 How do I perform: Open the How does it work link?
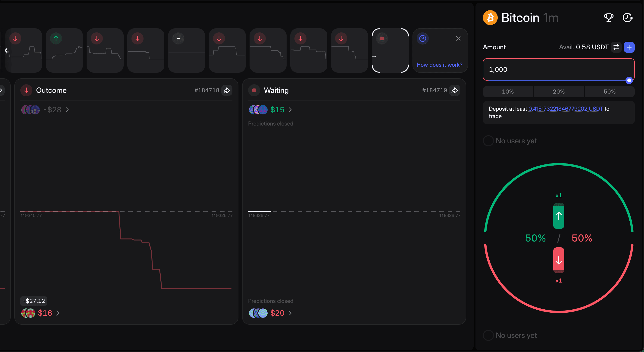pyautogui.click(x=439, y=65)
